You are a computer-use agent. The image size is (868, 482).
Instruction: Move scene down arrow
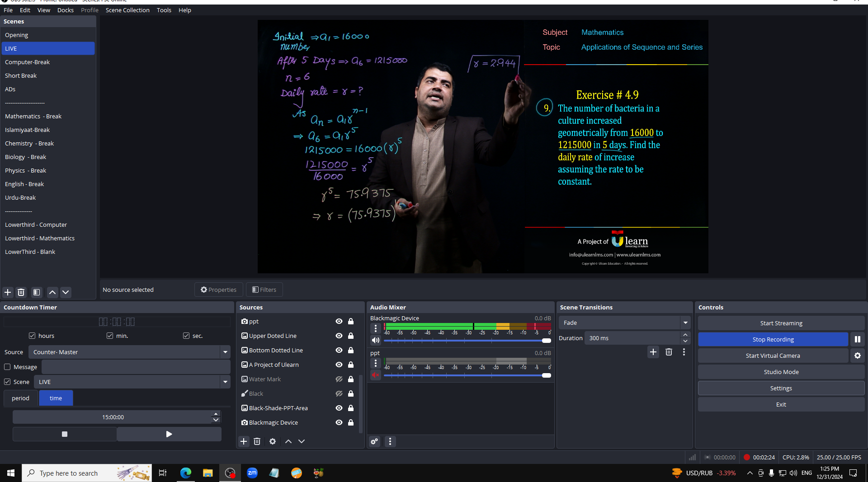tap(66, 292)
